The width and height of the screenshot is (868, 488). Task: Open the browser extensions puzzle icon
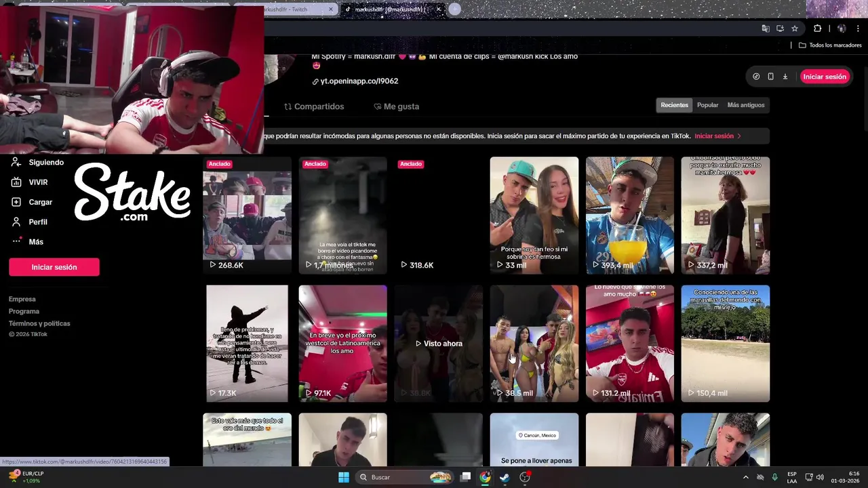(x=818, y=28)
